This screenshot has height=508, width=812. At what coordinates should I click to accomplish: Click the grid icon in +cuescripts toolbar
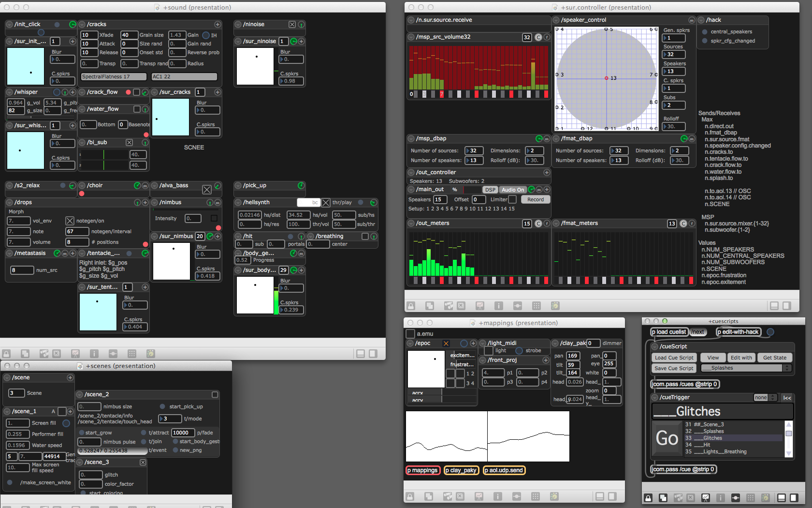click(751, 497)
